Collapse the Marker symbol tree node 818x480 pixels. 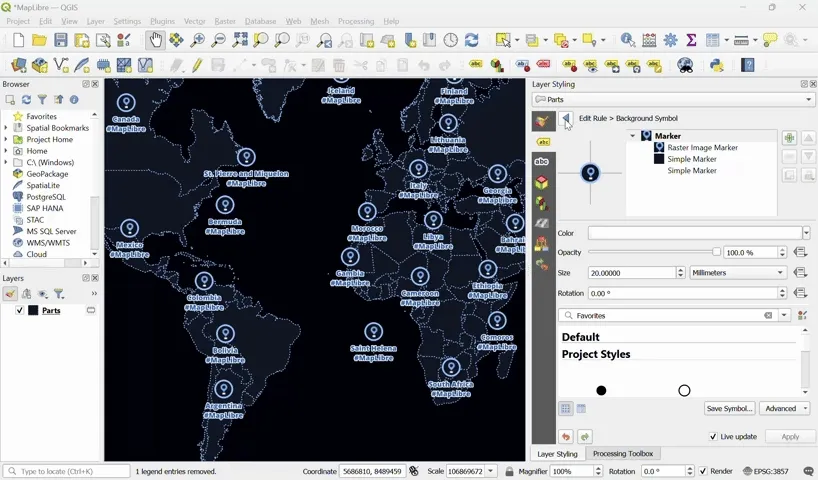coord(632,136)
